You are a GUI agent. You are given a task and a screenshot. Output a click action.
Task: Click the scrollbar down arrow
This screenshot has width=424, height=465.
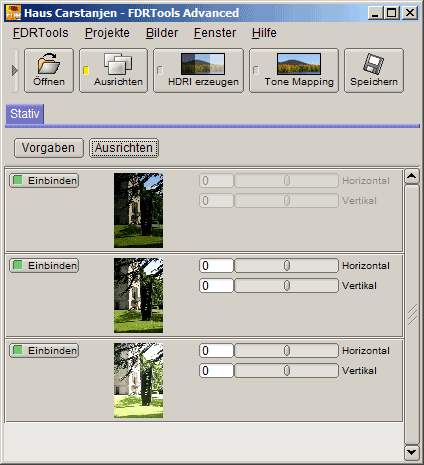pyautogui.click(x=412, y=452)
